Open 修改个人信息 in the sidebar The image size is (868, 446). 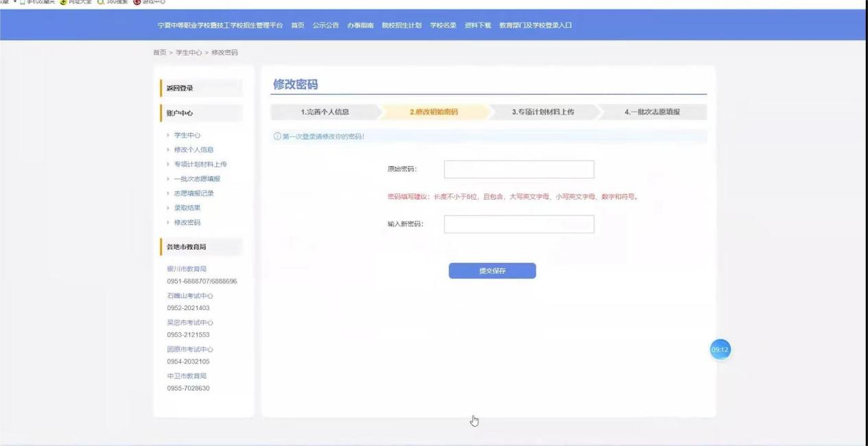click(193, 150)
